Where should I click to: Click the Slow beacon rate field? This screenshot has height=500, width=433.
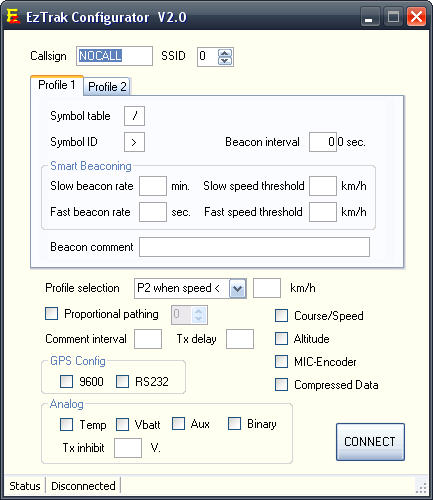pos(153,186)
